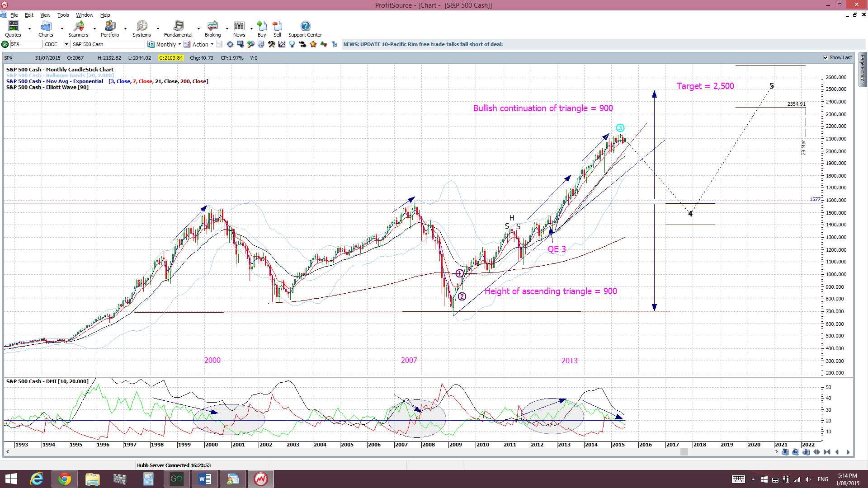
Task: Click the expand-chart double arrow icon
Action: coord(817,452)
